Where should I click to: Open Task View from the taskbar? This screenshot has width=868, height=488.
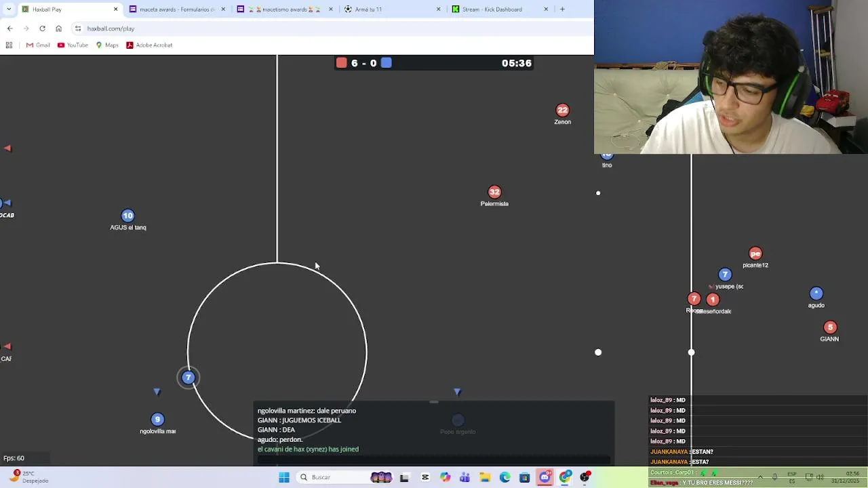[x=404, y=477]
